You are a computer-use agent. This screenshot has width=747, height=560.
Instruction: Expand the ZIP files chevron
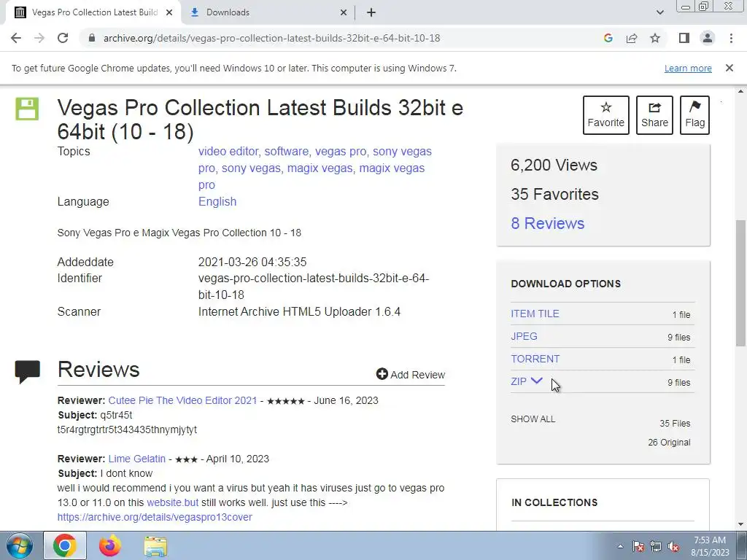536,381
